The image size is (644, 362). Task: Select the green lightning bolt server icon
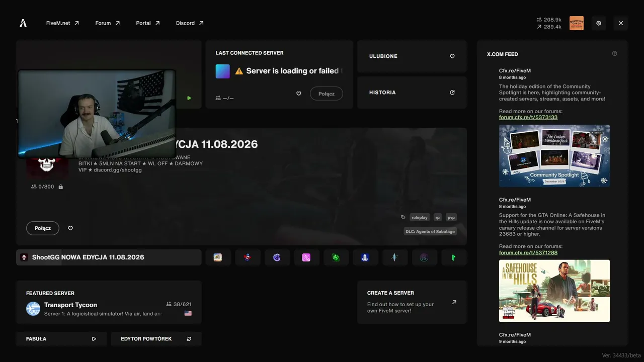click(336, 257)
